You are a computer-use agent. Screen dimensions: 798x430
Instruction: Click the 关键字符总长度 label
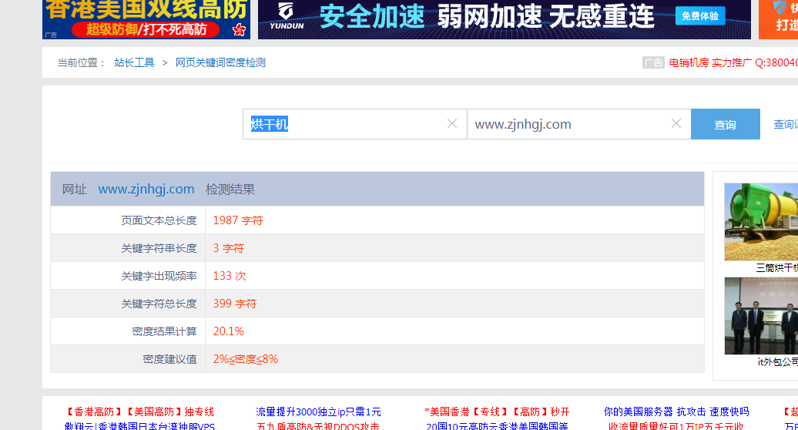pyautogui.click(x=159, y=304)
